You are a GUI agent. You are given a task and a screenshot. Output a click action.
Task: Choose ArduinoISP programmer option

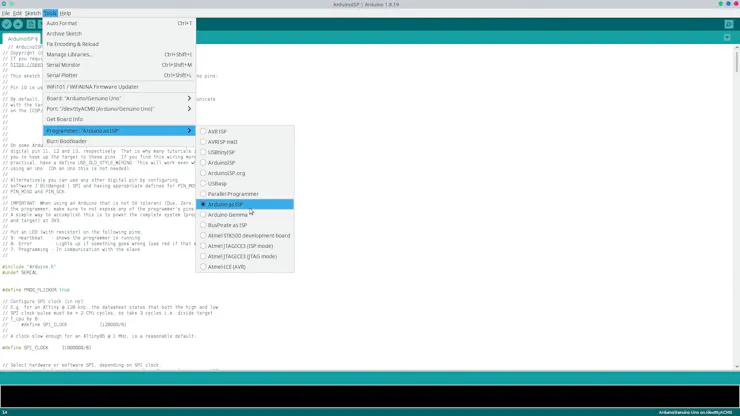tap(245, 162)
